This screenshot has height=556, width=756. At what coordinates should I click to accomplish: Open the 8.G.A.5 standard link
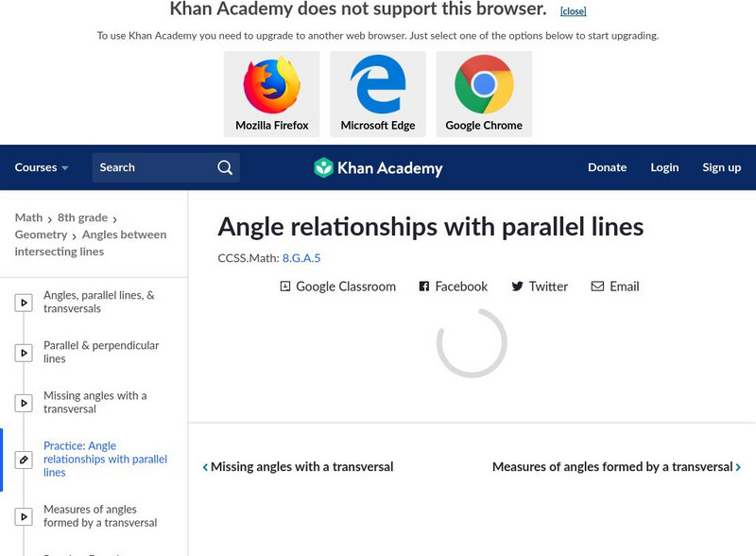pyautogui.click(x=301, y=257)
